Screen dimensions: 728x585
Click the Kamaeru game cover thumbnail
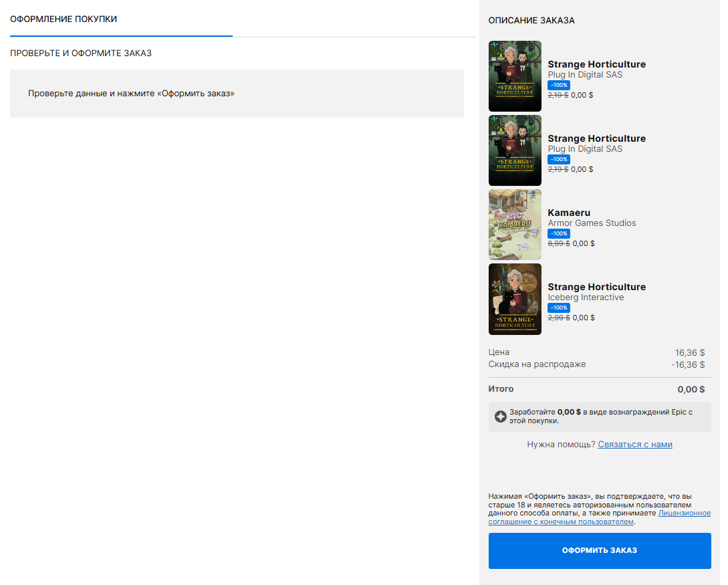[515, 225]
